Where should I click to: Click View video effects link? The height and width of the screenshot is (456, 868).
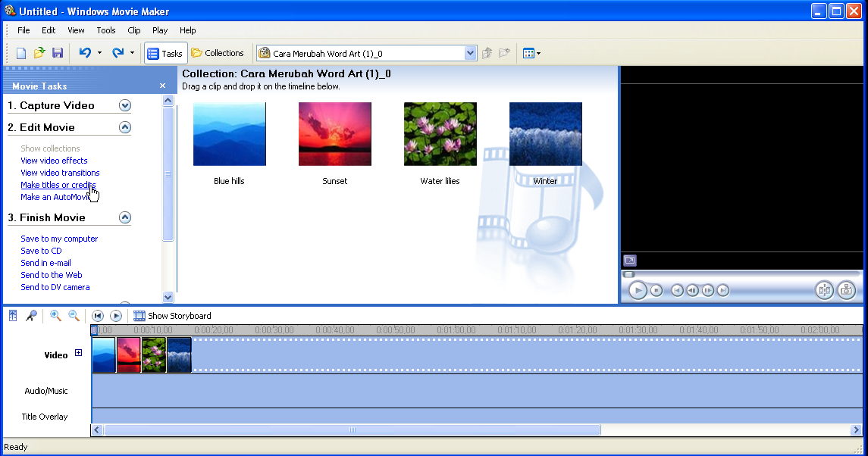[54, 161]
